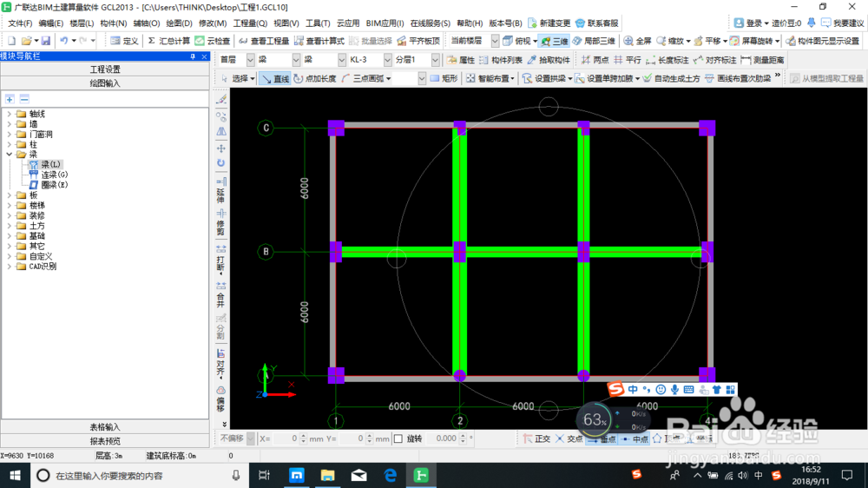
Task: Start 云检查 cloud check
Action: (x=213, y=41)
